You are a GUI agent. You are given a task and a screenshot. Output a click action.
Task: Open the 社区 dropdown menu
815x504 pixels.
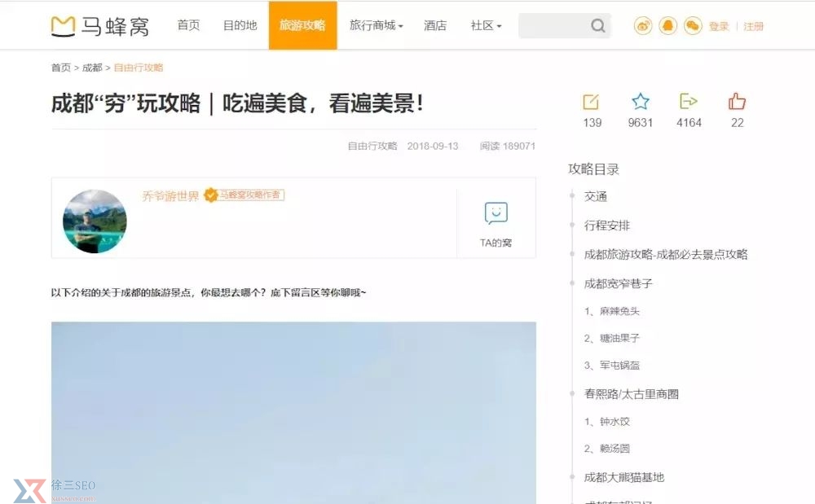click(484, 25)
